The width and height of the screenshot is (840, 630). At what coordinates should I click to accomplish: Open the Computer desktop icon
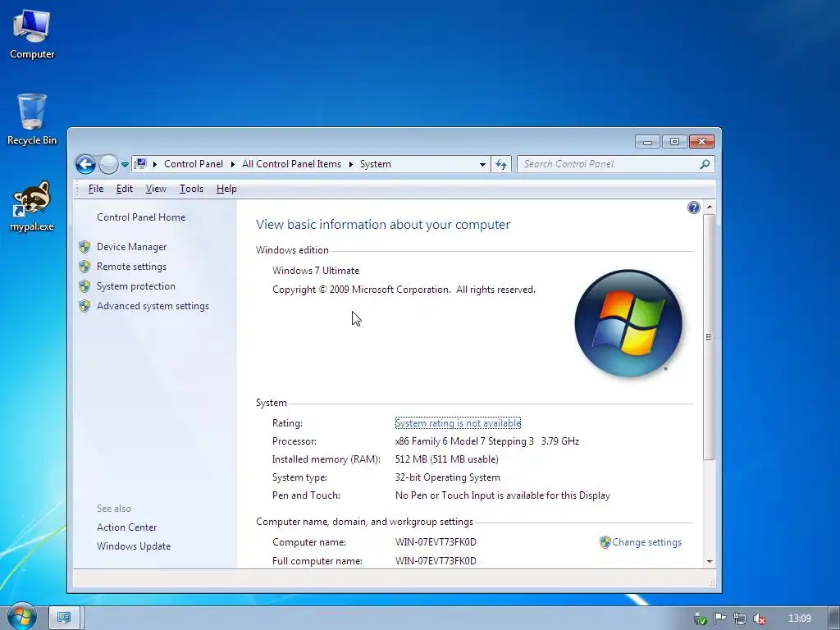click(32, 34)
